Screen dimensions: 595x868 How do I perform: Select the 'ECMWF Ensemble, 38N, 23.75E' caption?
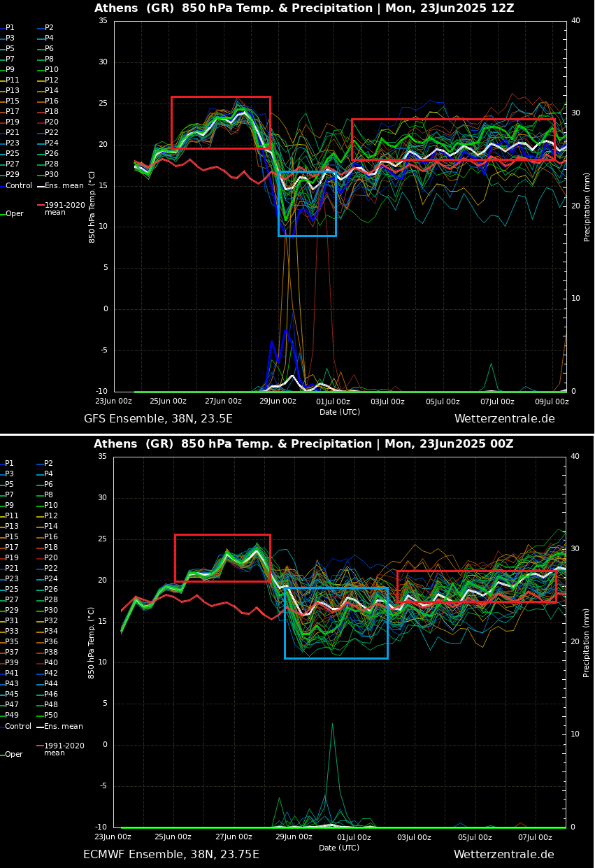[x=171, y=855]
